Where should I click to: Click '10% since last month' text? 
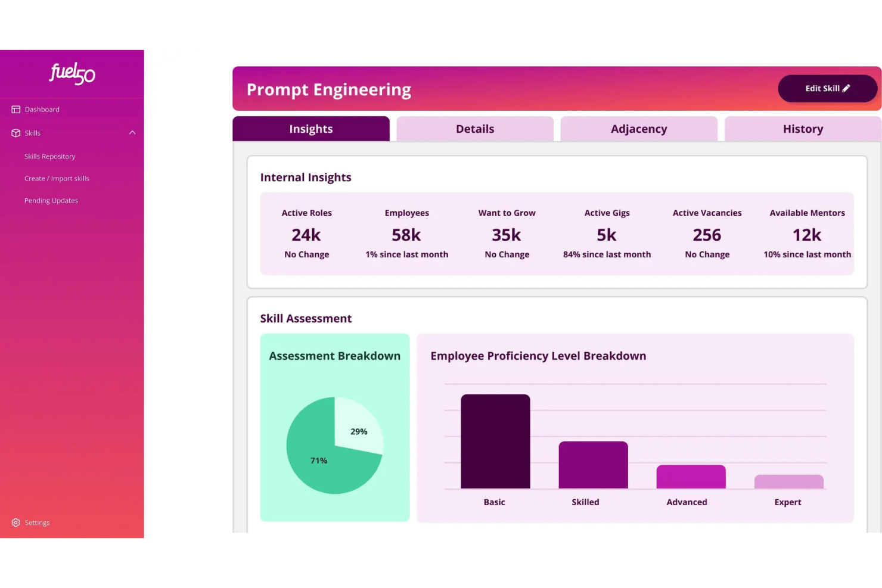tap(807, 254)
